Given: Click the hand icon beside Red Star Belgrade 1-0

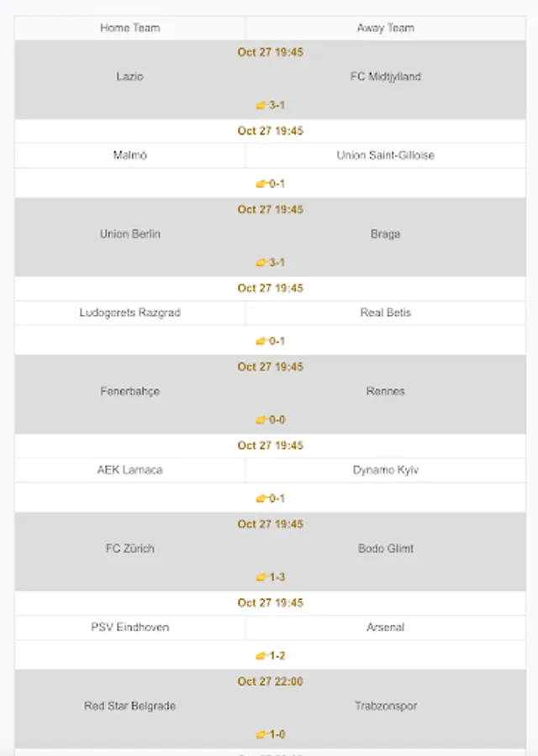Looking at the screenshot, I should tap(261, 734).
